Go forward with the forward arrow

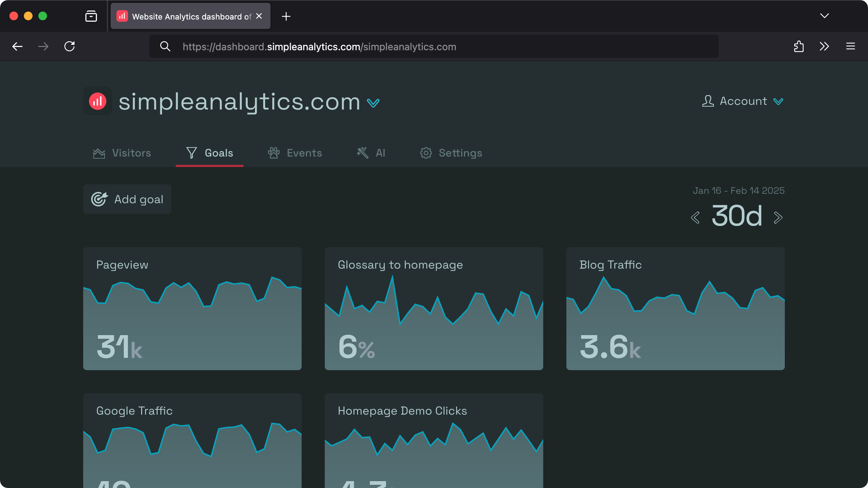click(43, 46)
